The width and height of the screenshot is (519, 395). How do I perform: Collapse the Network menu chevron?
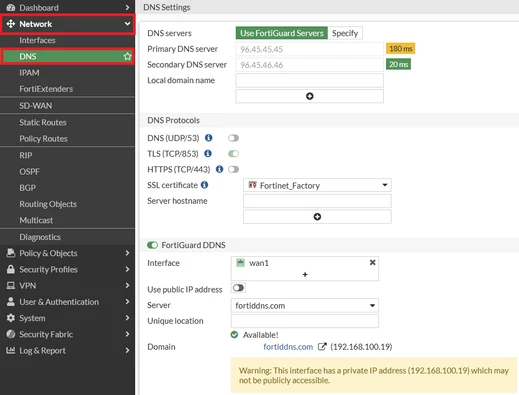click(127, 24)
